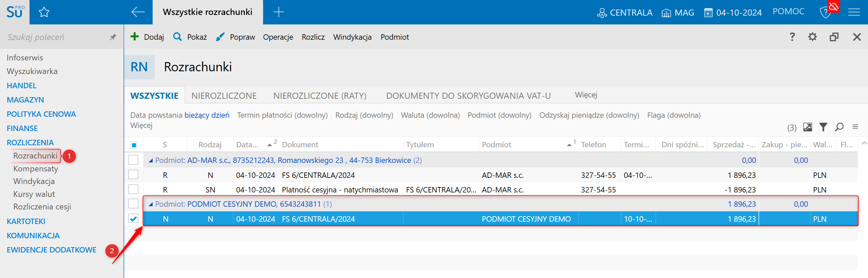Open Infoserwis in the sidebar
868x278 pixels.
(x=25, y=58)
